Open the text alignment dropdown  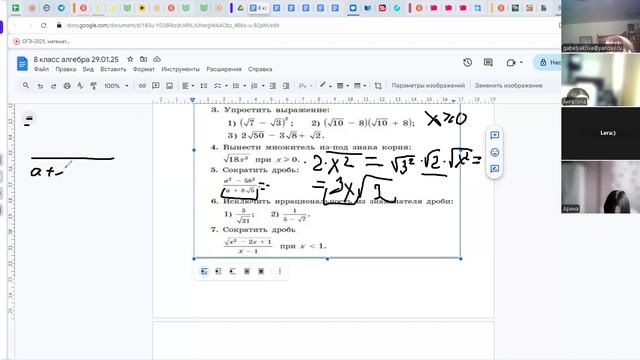(188, 86)
